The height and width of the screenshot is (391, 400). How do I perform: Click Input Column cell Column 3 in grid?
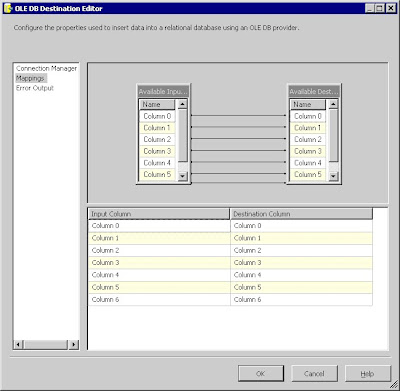tap(159, 263)
